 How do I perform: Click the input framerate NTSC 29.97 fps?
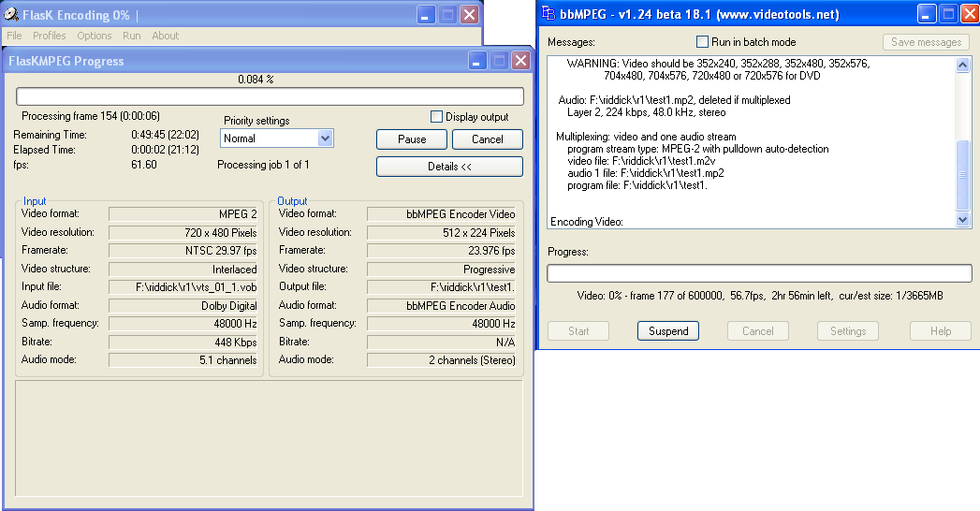(183, 251)
